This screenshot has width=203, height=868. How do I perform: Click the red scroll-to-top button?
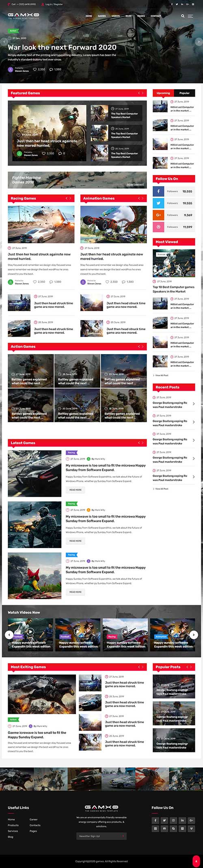(x=196, y=861)
